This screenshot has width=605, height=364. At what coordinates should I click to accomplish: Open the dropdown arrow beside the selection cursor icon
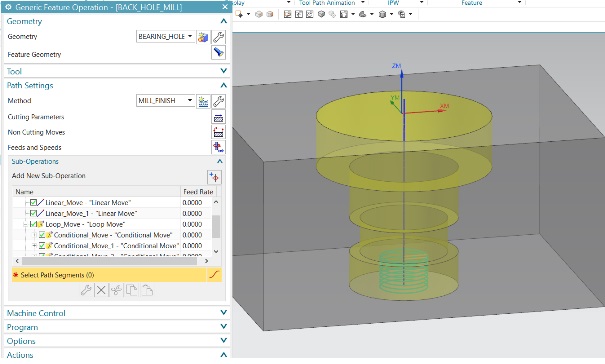pos(248,14)
